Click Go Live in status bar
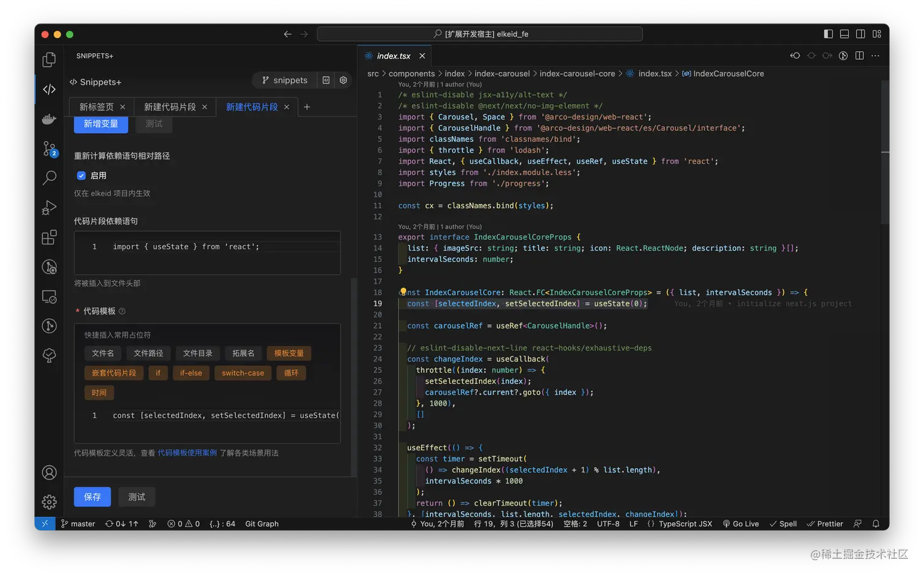The image size is (924, 576). 741,524
